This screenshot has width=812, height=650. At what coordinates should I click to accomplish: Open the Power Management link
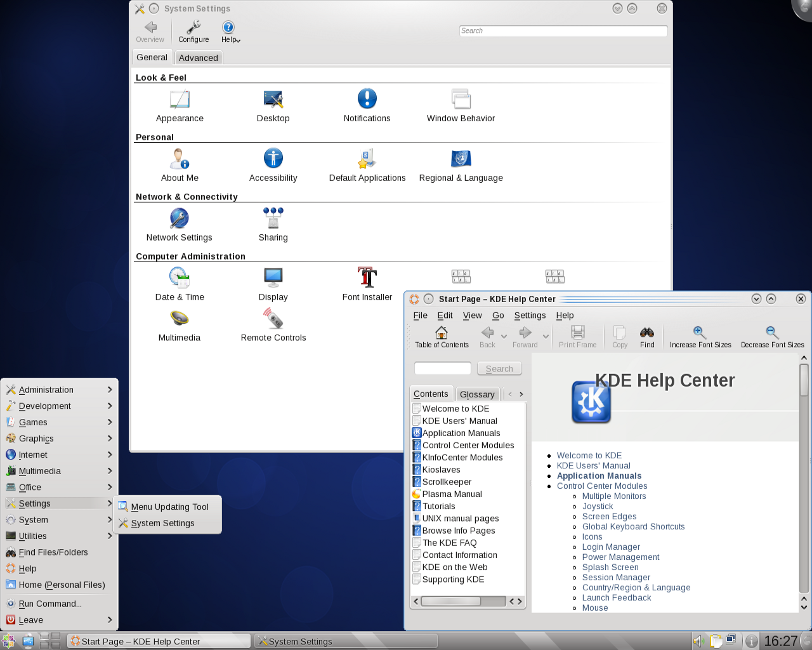[x=620, y=557]
